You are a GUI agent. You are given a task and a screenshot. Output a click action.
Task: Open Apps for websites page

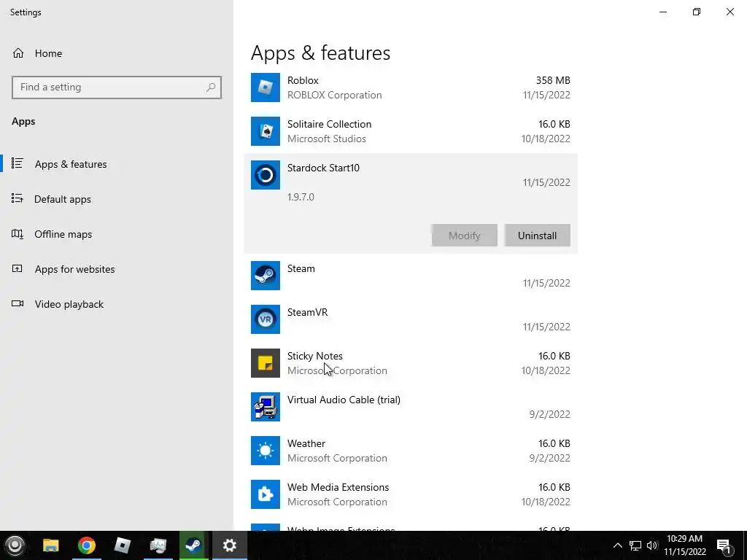[x=75, y=269]
